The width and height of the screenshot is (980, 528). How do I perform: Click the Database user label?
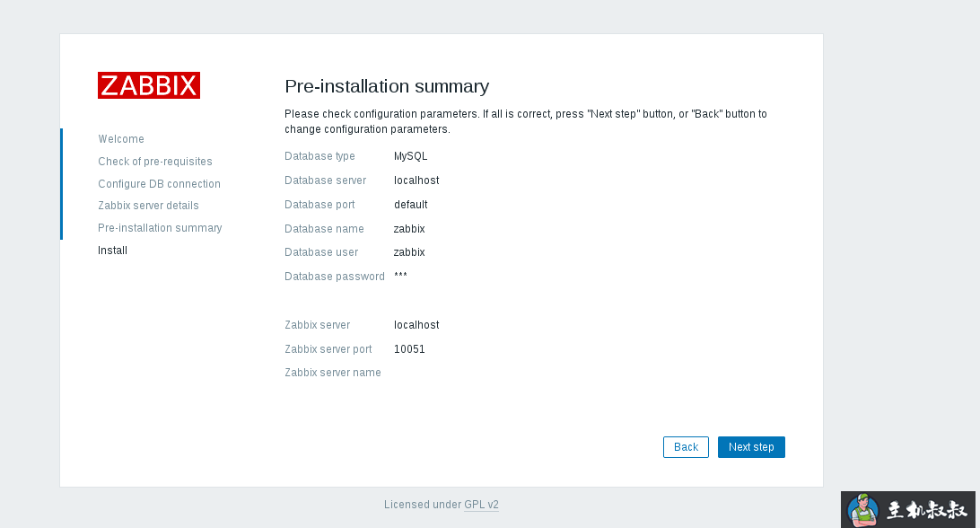(321, 252)
